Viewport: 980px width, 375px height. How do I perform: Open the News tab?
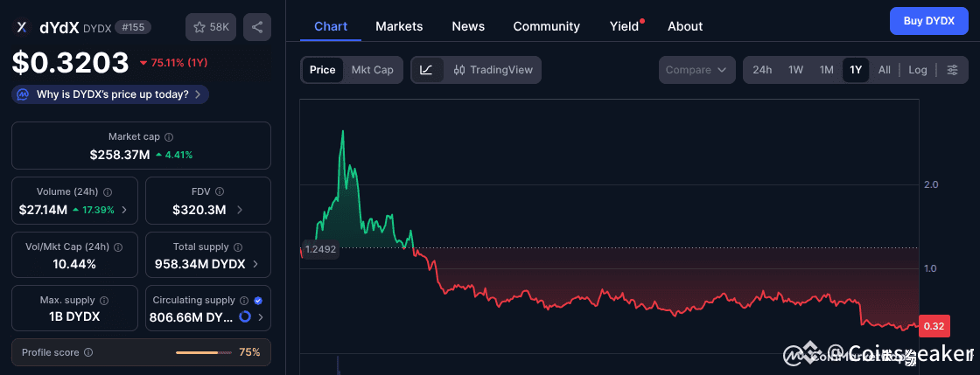click(x=468, y=26)
